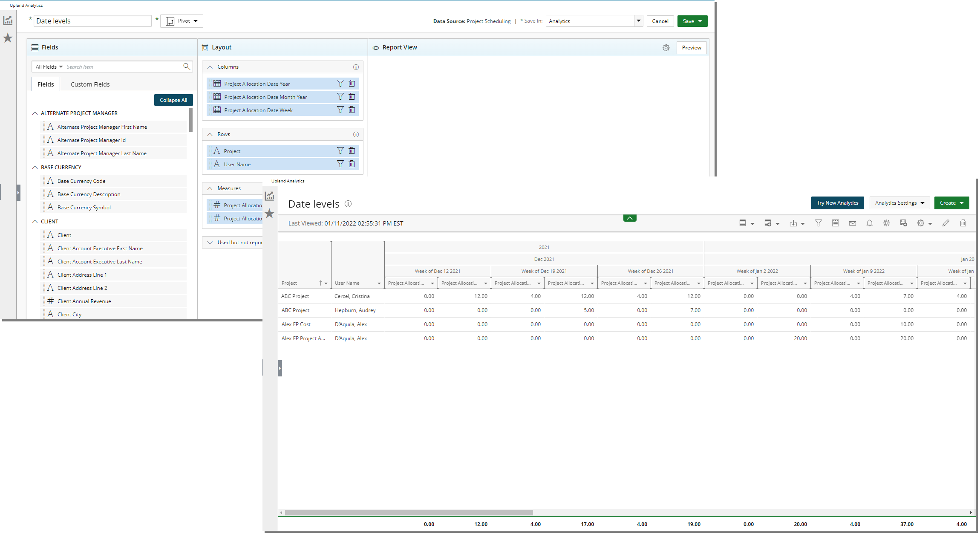Click email envelope icon in report toolbar
Viewport: 980px width, 535px height.
(853, 223)
